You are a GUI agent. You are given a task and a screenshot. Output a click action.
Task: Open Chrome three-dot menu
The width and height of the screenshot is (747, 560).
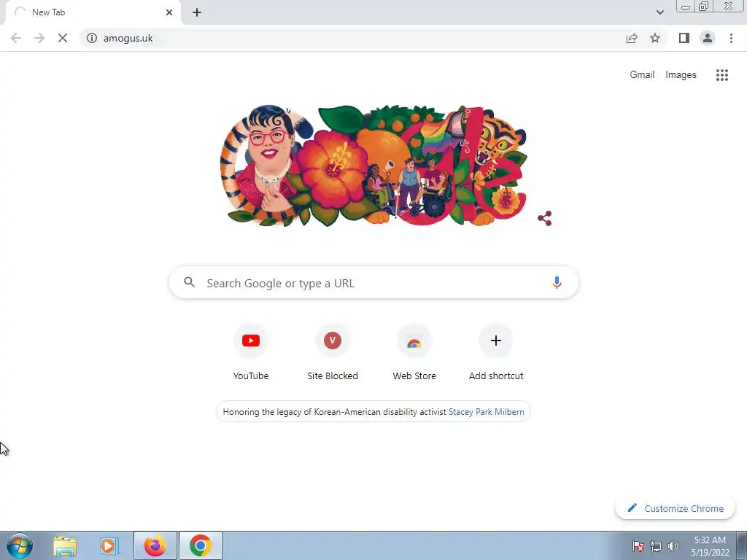click(x=731, y=38)
